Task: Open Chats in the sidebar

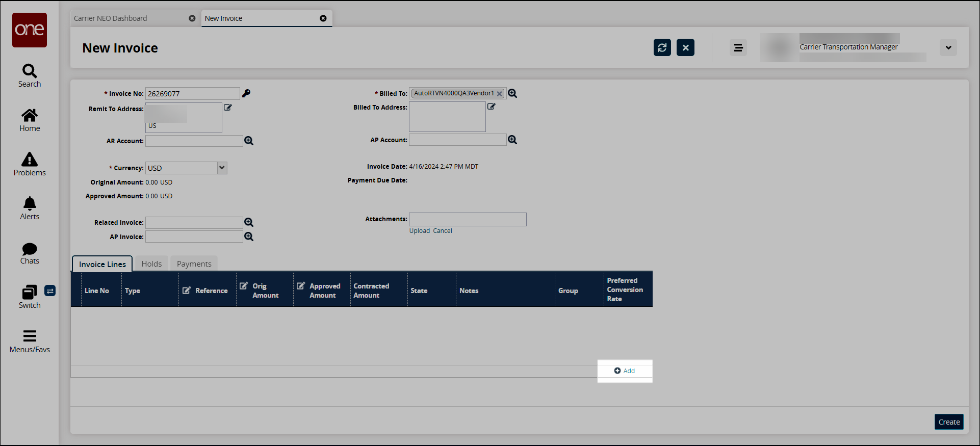Action: (x=30, y=253)
